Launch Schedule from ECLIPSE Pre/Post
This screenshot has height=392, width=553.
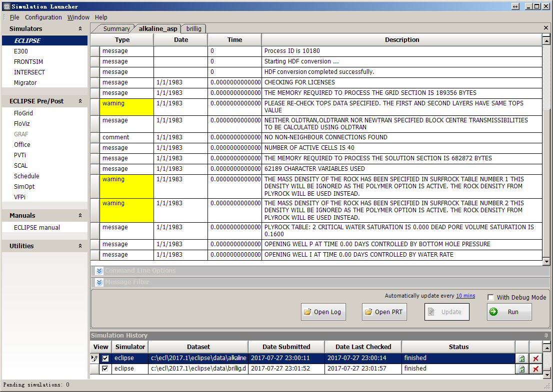pos(26,176)
